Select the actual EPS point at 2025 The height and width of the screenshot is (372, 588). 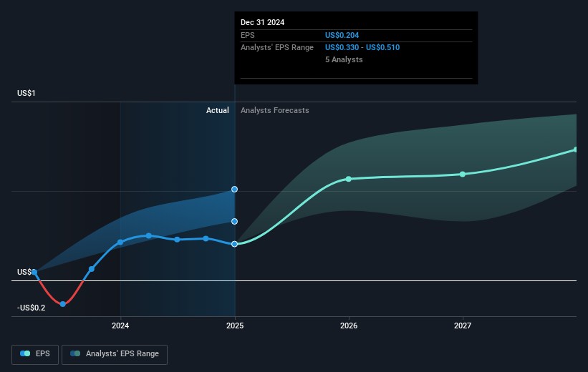(235, 244)
